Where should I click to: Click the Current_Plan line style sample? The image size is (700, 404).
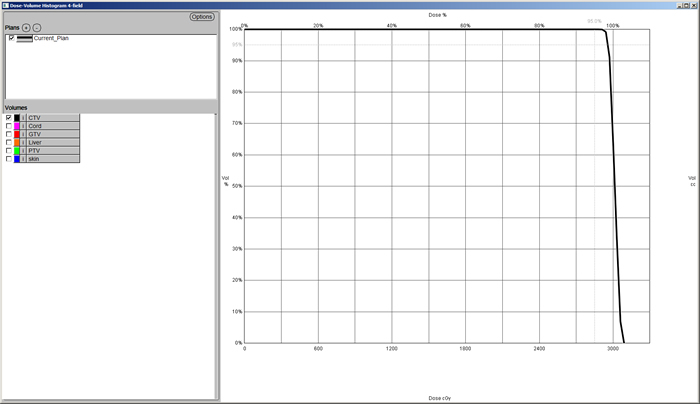pos(24,38)
